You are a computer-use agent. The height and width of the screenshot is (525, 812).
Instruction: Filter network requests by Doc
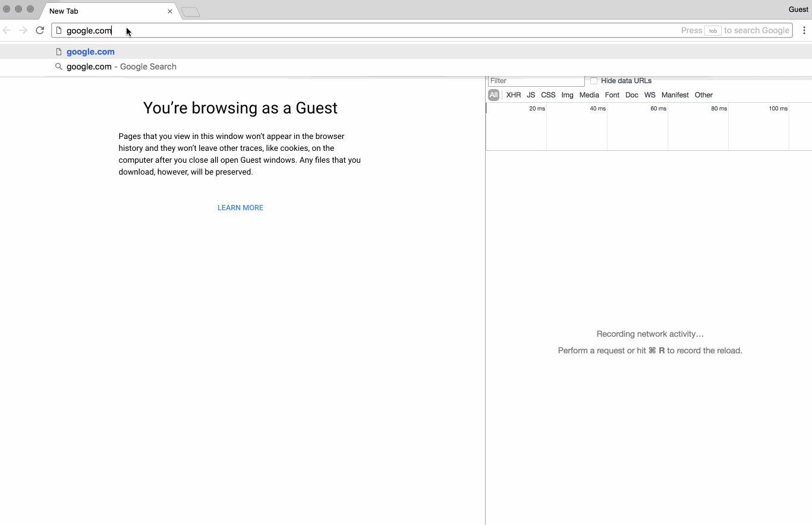pos(632,95)
